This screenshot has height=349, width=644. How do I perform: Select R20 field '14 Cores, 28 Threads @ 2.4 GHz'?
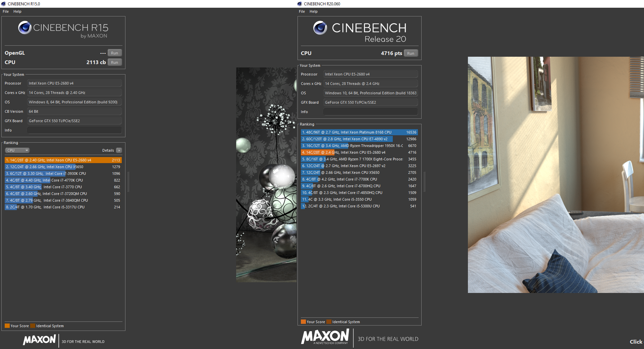click(371, 84)
